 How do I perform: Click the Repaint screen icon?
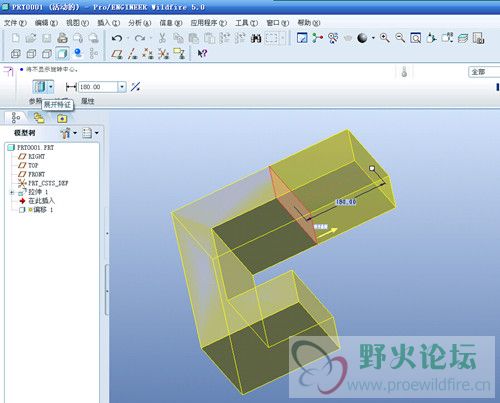[302, 38]
